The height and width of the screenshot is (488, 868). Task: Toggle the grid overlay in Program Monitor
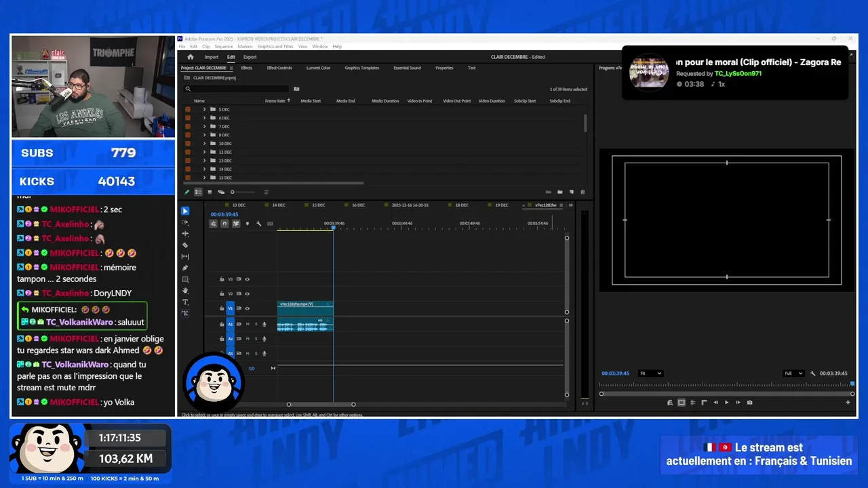692,403
